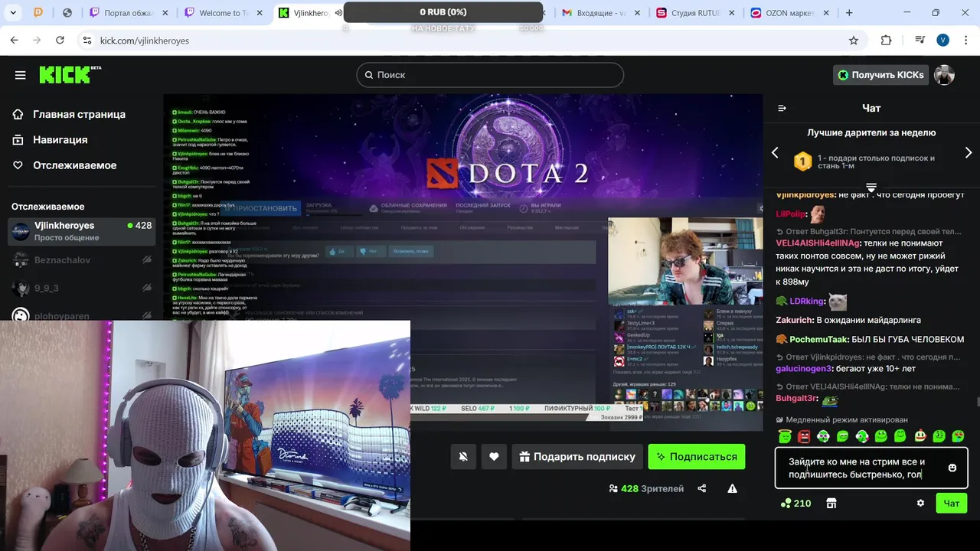Open chat settings gear icon
Image resolution: width=980 pixels, height=551 pixels.
[920, 503]
